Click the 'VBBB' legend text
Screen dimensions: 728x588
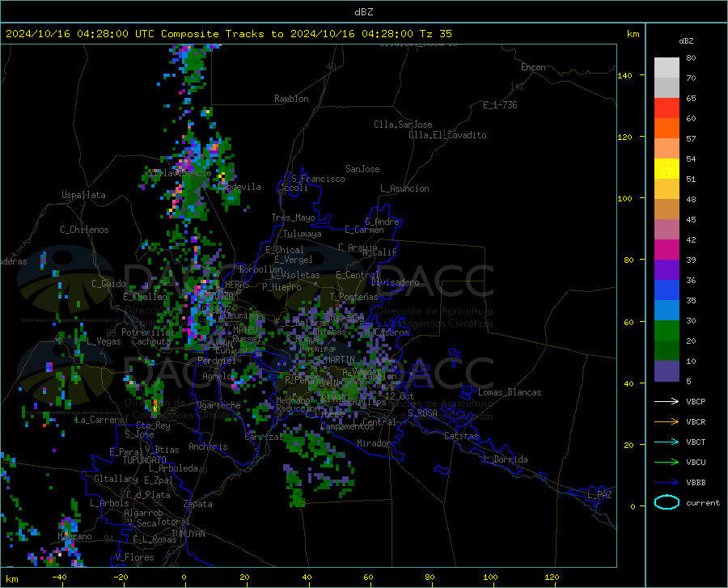(x=696, y=482)
